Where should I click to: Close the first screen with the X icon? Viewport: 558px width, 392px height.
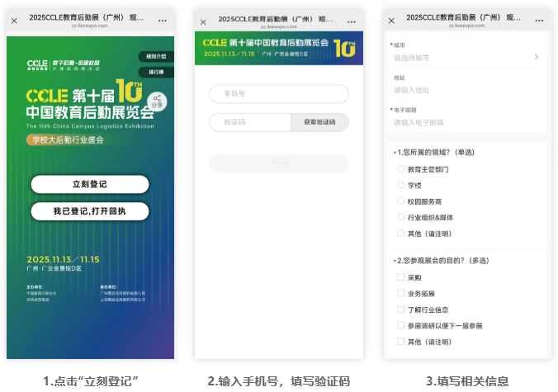pos(14,21)
